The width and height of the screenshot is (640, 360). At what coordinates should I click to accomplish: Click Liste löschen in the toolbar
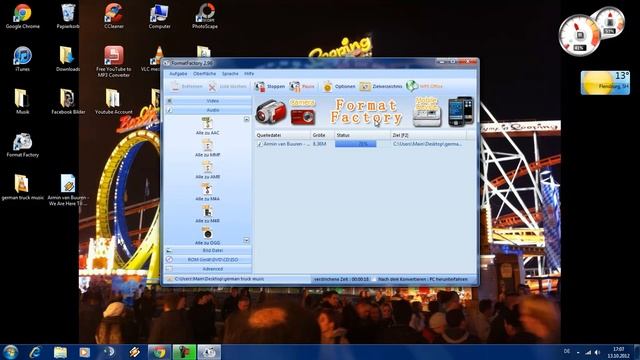pos(228,86)
